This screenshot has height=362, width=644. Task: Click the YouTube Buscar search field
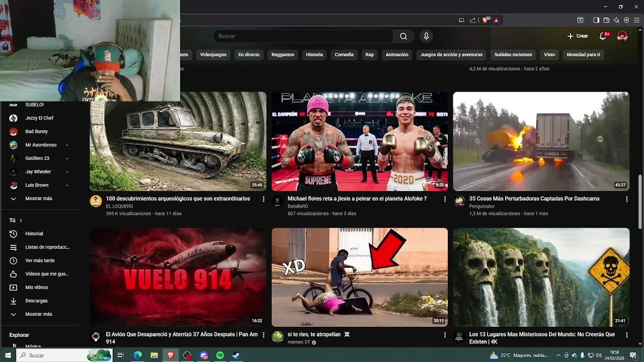tap(303, 36)
